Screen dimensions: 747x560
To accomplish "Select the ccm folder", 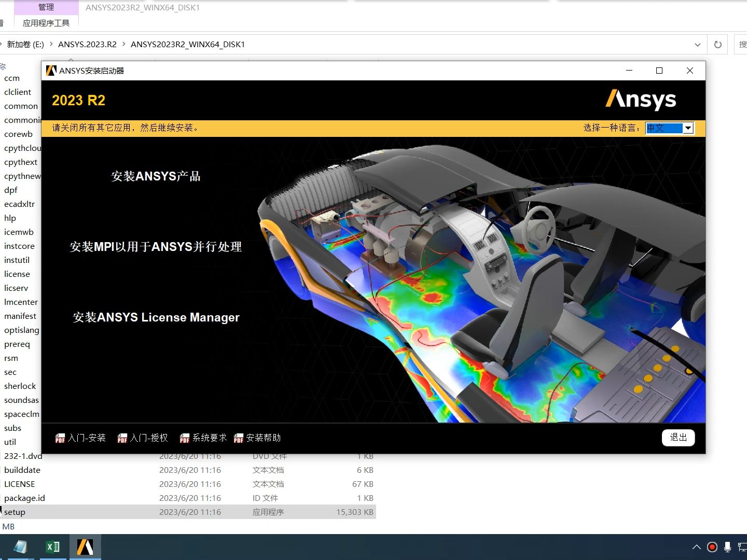I will pos(12,78).
